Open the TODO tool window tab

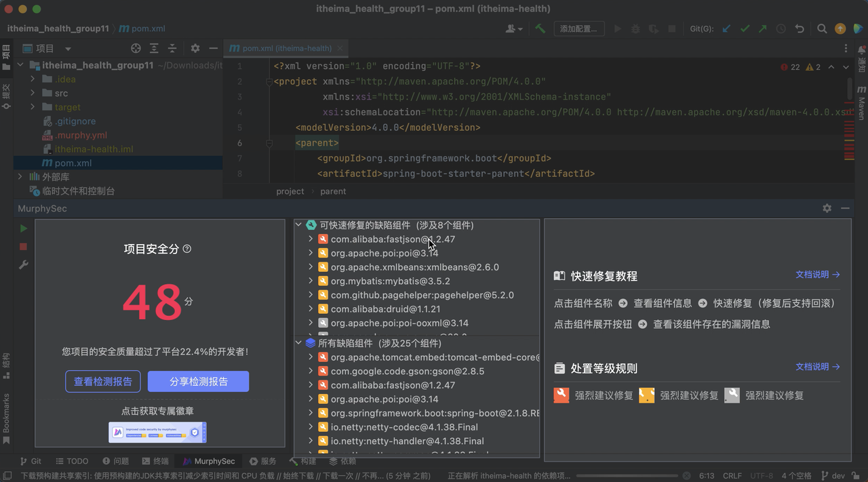tap(71, 461)
